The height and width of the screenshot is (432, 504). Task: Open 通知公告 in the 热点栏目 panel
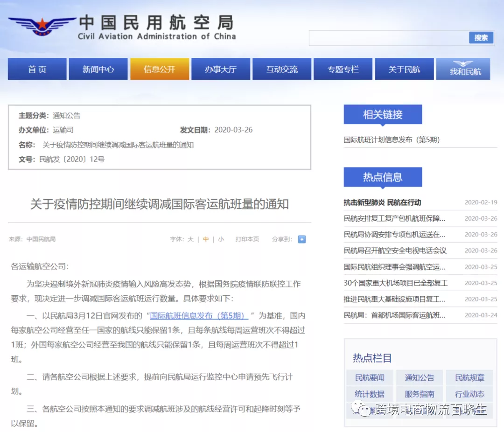coord(420,378)
